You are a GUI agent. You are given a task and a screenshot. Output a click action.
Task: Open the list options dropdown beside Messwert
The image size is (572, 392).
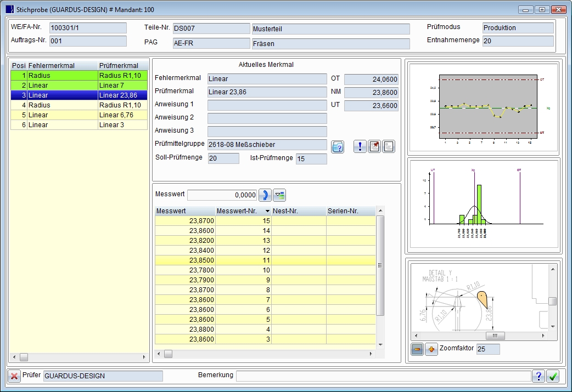click(279, 195)
